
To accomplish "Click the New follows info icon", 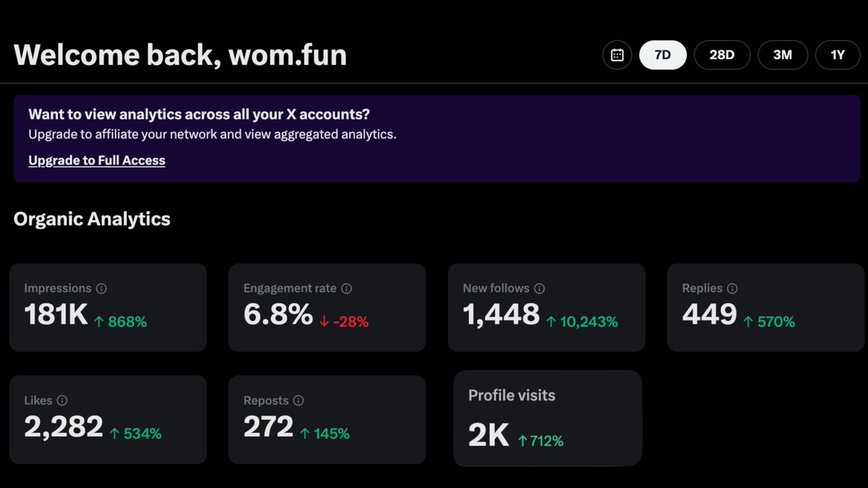I will pyautogui.click(x=540, y=288).
